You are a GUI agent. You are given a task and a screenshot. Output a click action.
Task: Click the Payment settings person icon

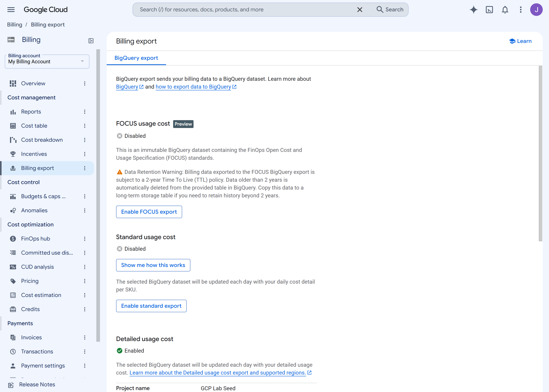coord(13,366)
